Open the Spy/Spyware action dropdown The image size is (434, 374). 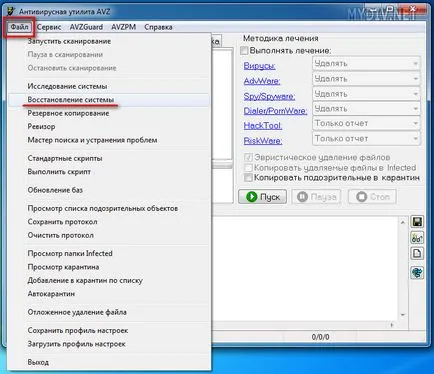pyautogui.click(x=366, y=94)
